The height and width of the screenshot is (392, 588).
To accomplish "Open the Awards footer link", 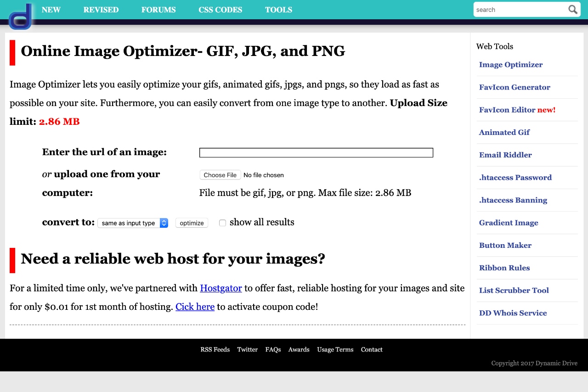I will pos(299,350).
